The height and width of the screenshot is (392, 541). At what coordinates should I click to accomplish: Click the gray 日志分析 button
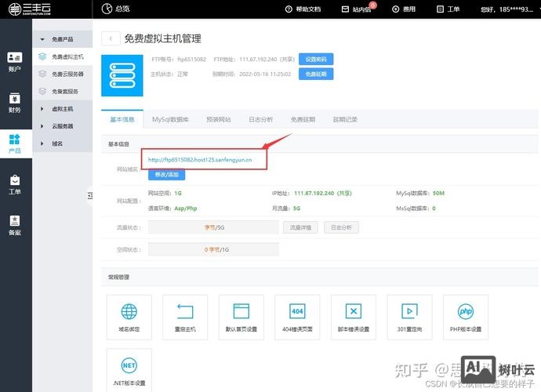click(341, 227)
